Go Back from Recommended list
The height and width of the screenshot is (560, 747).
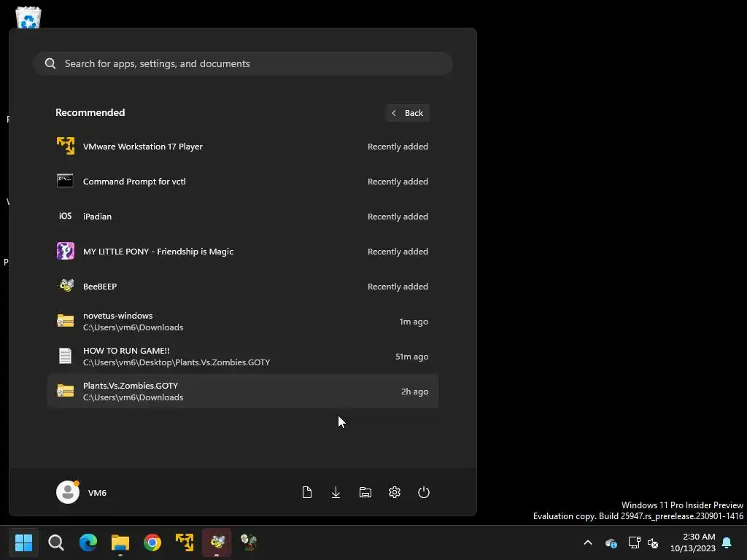click(407, 113)
